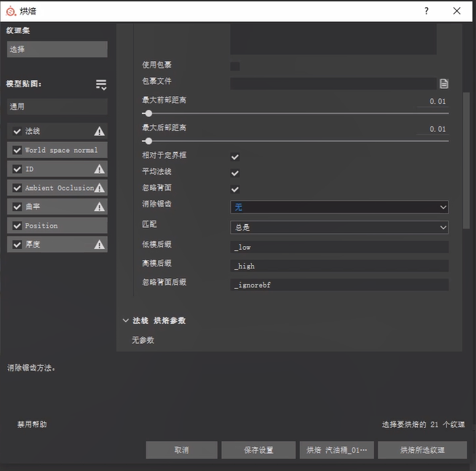476x471 pixels.
Task: Open the mesh map list options icon
Action: [101, 85]
